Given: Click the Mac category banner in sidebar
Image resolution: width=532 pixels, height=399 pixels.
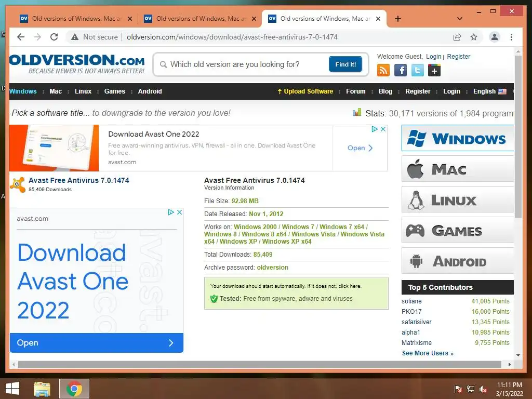Looking at the screenshot, I should [x=458, y=169].
